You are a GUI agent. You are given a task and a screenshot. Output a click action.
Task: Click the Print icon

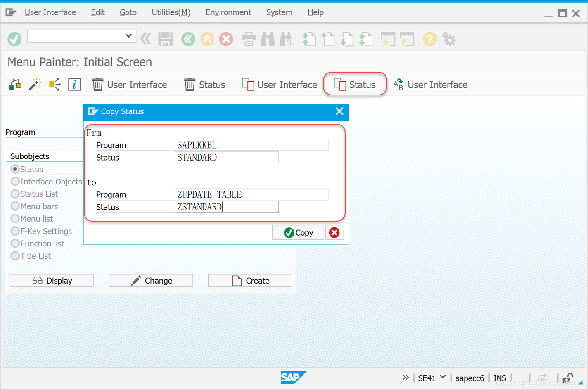coord(249,39)
